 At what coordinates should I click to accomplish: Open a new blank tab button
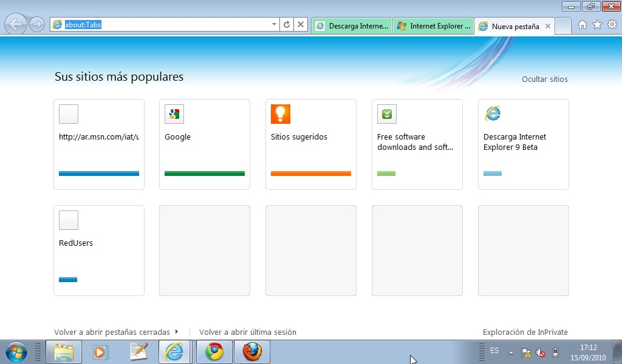pos(563,26)
